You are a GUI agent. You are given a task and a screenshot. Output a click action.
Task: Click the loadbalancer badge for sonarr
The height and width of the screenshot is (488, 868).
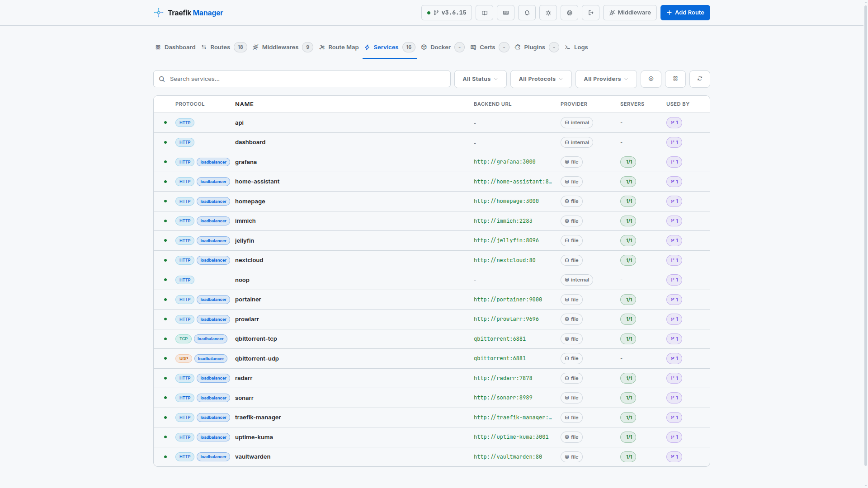click(213, 398)
